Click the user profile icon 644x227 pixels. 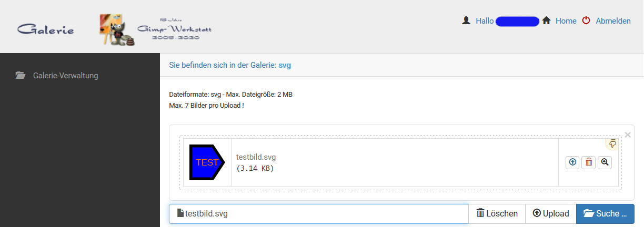(466, 21)
